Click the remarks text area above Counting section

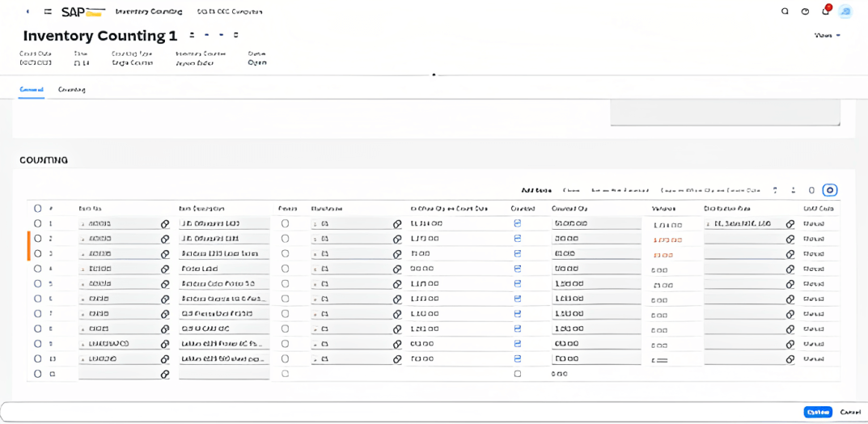pos(725,113)
